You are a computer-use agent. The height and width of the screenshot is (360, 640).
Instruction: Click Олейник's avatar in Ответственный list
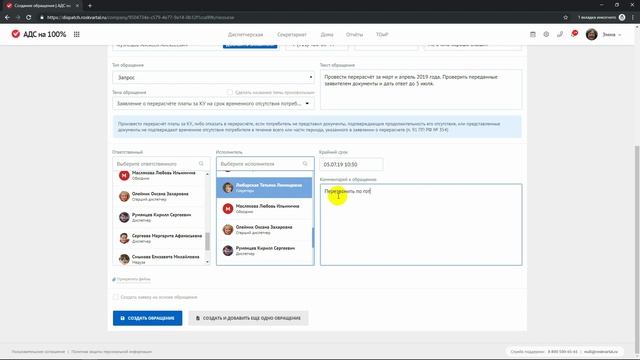[124, 196]
